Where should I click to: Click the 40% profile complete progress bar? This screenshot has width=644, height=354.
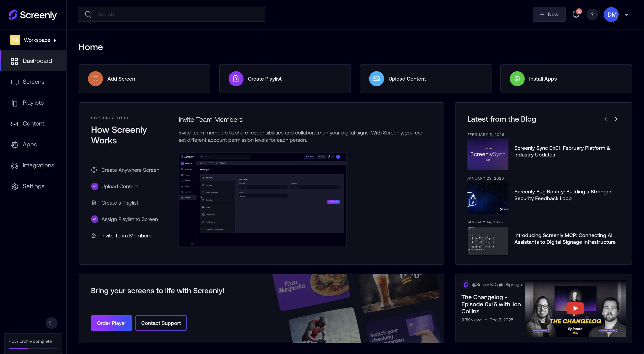point(33,348)
